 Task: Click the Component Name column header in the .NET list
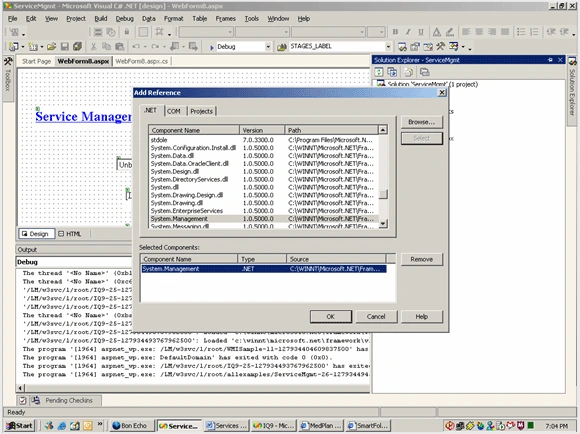coord(194,130)
